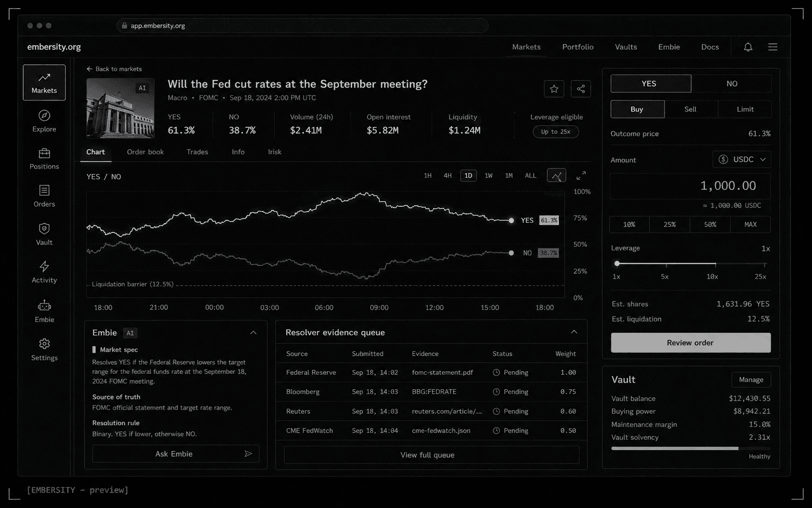Click the address bar padlock icon
Viewport: 812px width, 508px height.
(x=124, y=26)
